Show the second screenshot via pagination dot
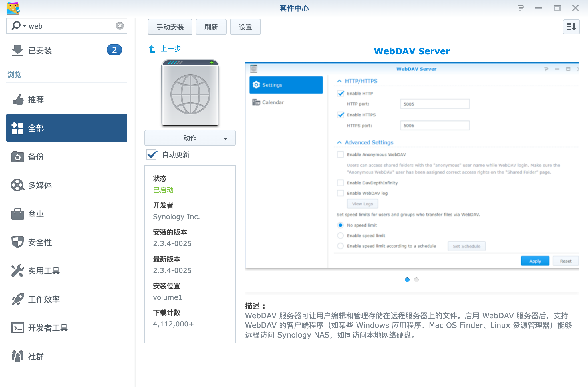Viewport: 588px width, 387px height. pyautogui.click(x=416, y=280)
